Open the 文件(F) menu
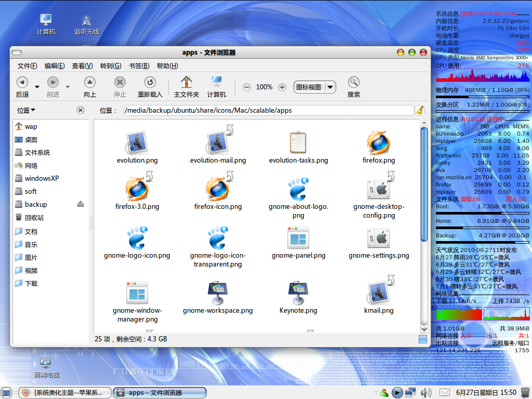The width and height of the screenshot is (532, 399). (x=27, y=66)
